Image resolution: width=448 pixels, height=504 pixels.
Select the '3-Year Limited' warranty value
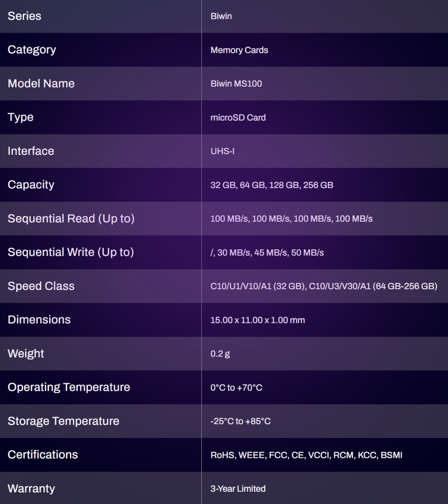click(x=238, y=489)
